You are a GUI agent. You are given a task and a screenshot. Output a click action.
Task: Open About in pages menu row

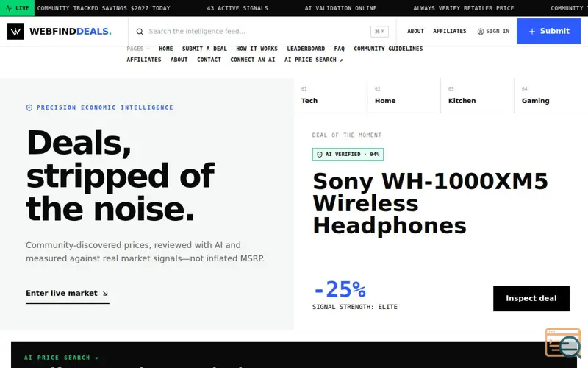pyautogui.click(x=179, y=60)
